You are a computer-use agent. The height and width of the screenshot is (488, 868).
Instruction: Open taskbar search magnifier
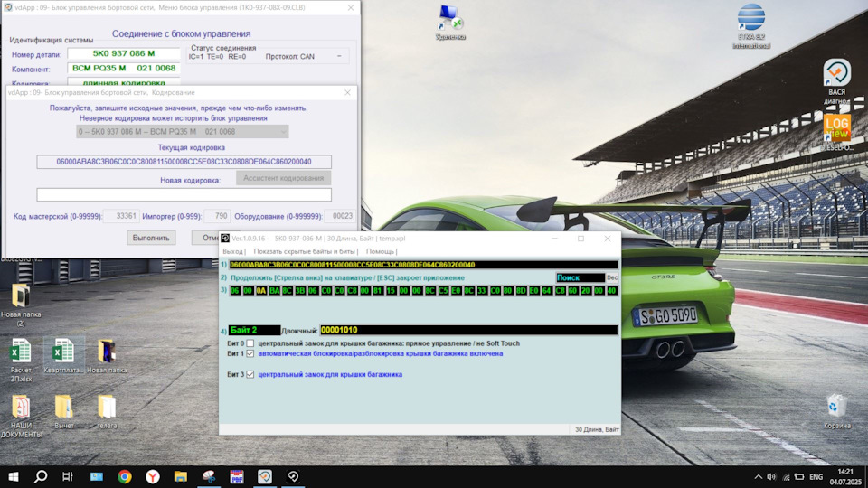(41, 476)
